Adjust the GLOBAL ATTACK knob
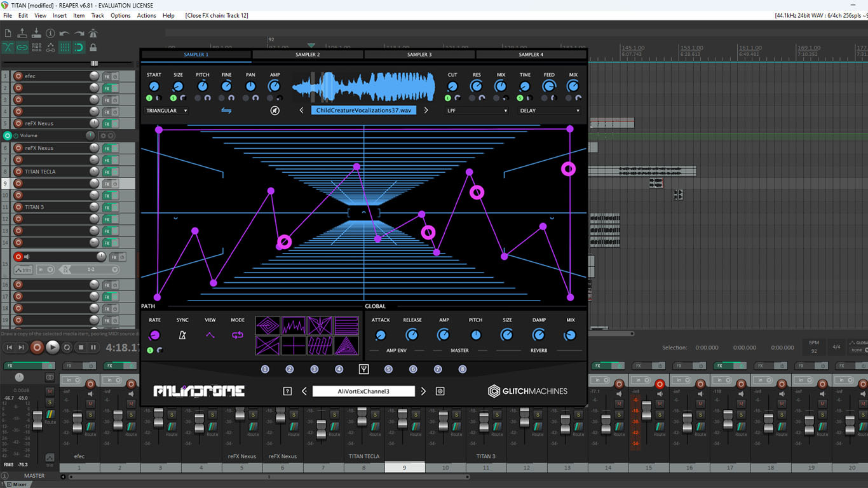This screenshot has width=868, height=488. click(x=381, y=335)
